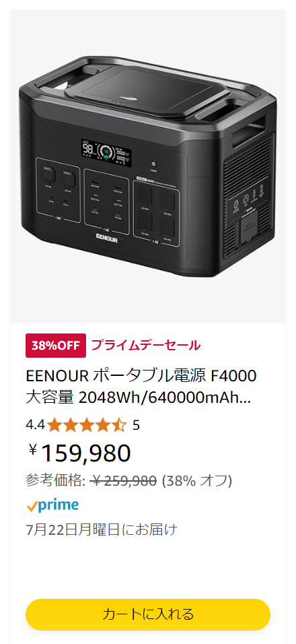Add the item with カートに入れる button
Image resolution: width=296 pixels, height=644 pixels.
point(148,614)
